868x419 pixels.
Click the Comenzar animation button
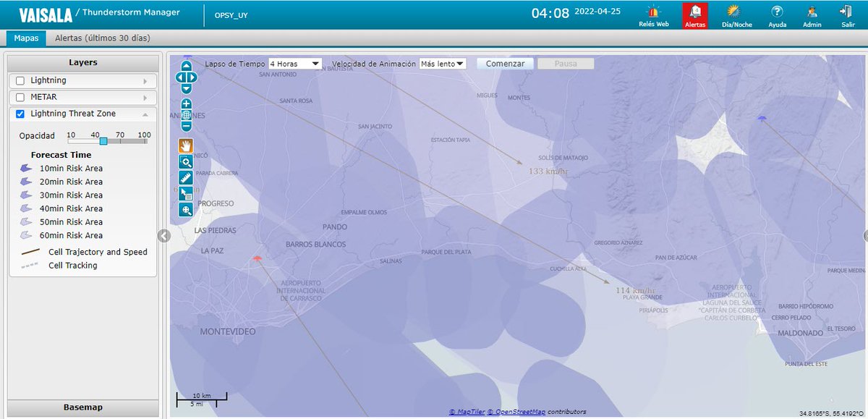(505, 64)
